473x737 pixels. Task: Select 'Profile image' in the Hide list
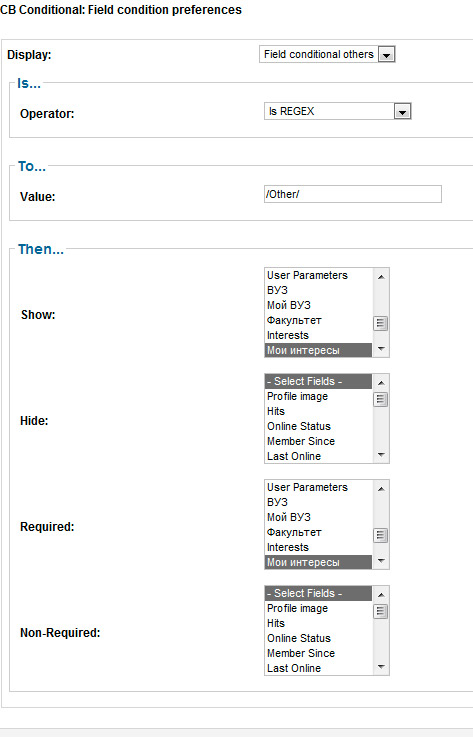(319, 396)
